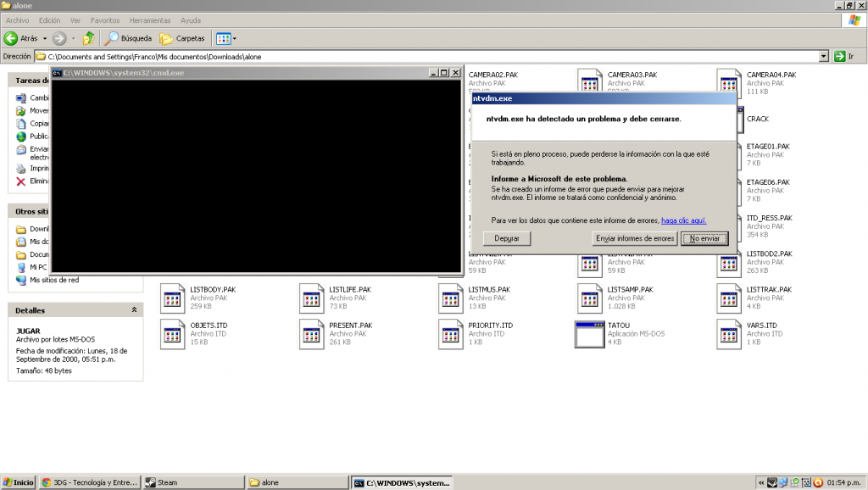868x490 pixels.
Task: Toggle the Carpetas folders pane
Action: click(x=183, y=38)
